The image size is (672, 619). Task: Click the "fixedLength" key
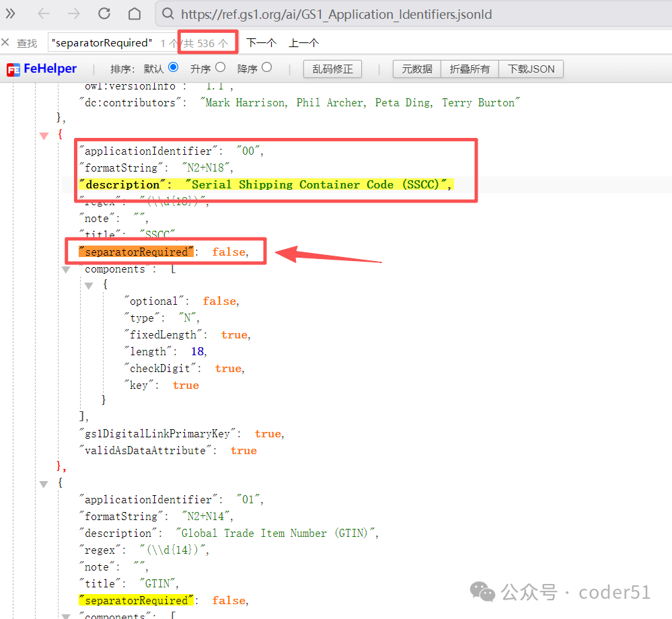pyautogui.click(x=163, y=335)
